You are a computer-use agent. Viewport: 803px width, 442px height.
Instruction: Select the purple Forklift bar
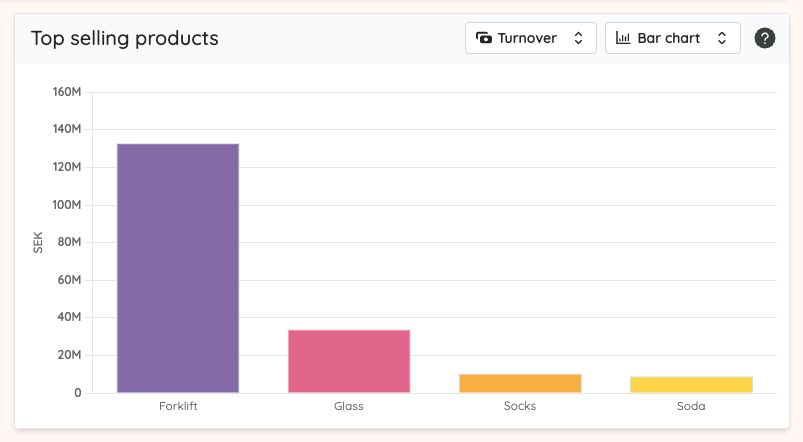(x=178, y=267)
